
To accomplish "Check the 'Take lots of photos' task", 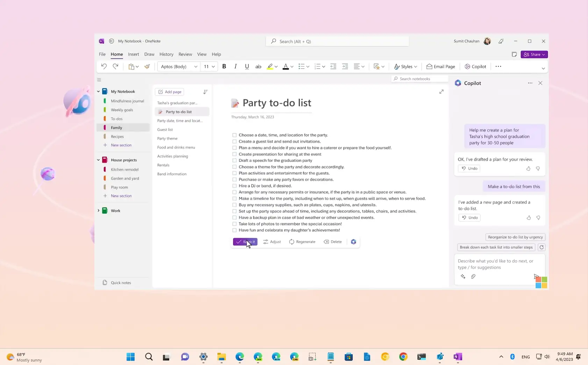I will point(234,224).
